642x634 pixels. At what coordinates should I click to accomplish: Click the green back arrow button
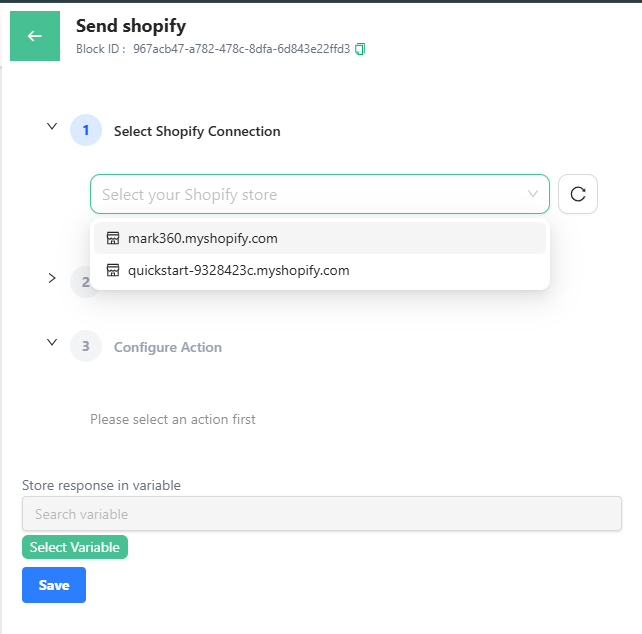click(x=35, y=36)
